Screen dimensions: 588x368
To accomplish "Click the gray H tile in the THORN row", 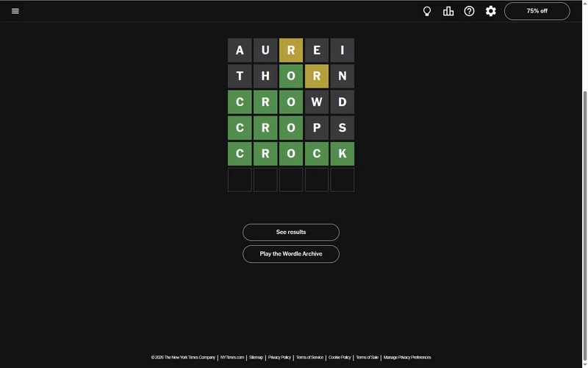I will [265, 77].
